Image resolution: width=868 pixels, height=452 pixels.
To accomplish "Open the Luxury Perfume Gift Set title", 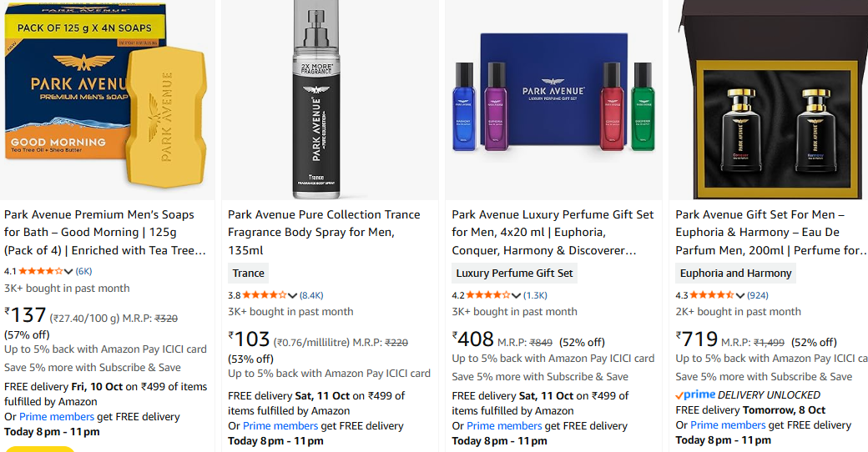I will (553, 232).
